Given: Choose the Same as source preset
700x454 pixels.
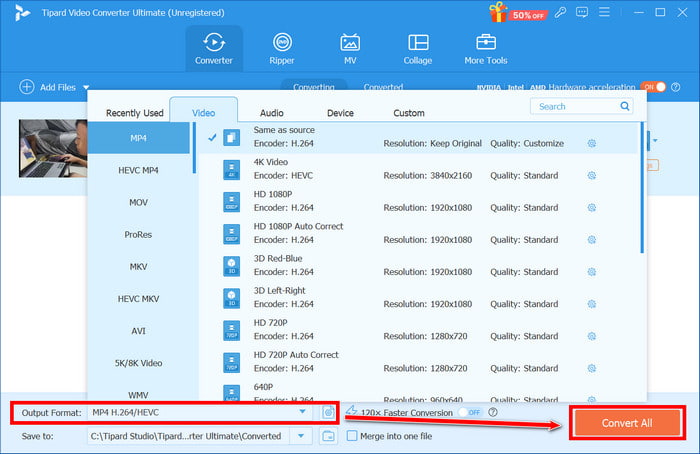Looking at the screenshot, I should pos(418,137).
